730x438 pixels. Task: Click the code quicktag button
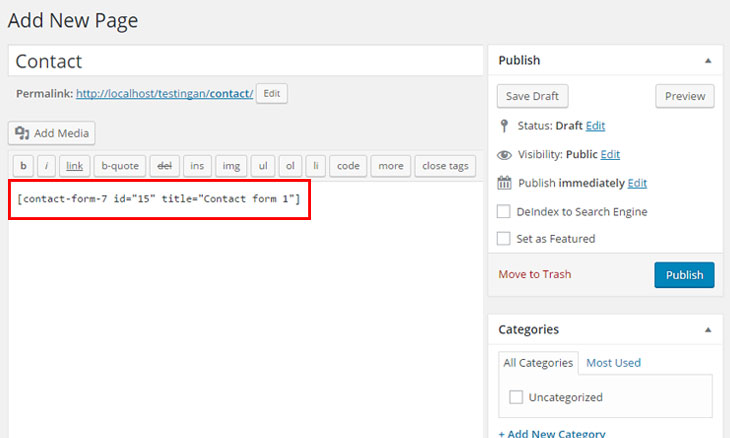pyautogui.click(x=348, y=166)
